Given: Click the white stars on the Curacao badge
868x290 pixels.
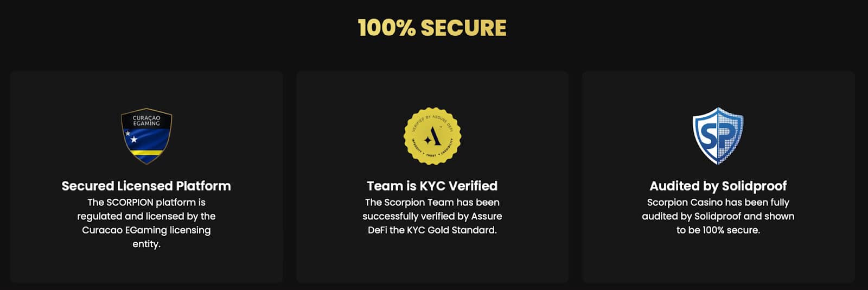Looking at the screenshot, I should [x=131, y=136].
